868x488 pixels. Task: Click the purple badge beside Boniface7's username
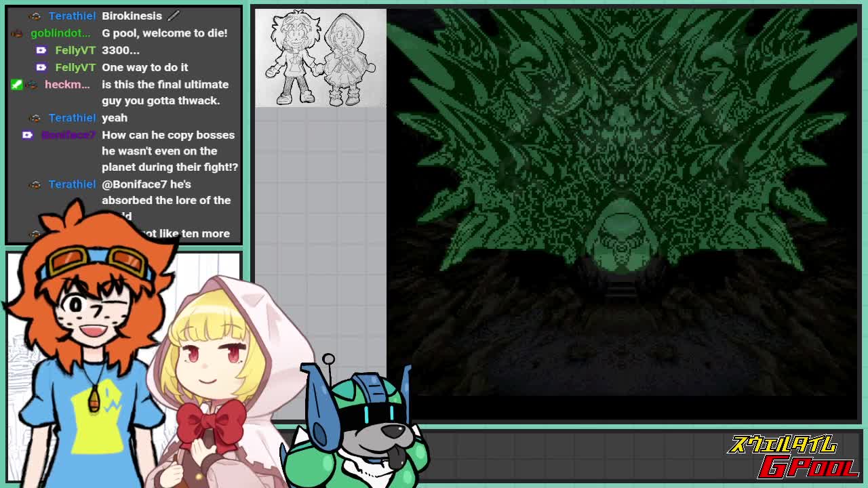(x=27, y=135)
